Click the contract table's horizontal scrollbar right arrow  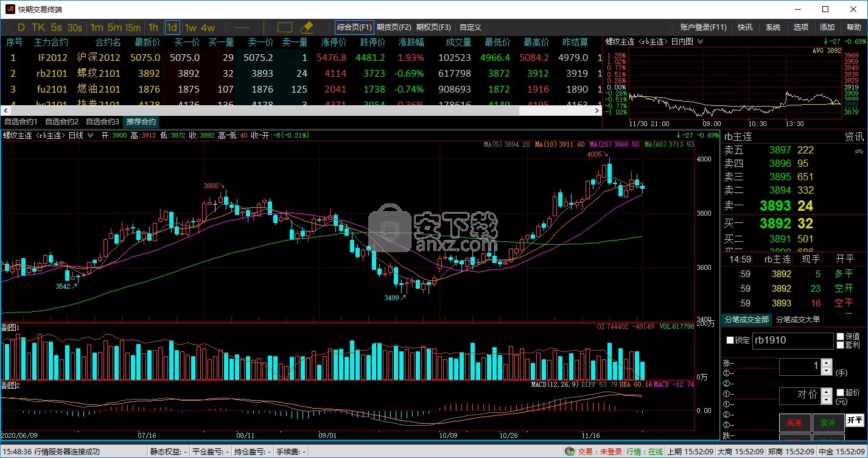pyautogui.click(x=598, y=111)
